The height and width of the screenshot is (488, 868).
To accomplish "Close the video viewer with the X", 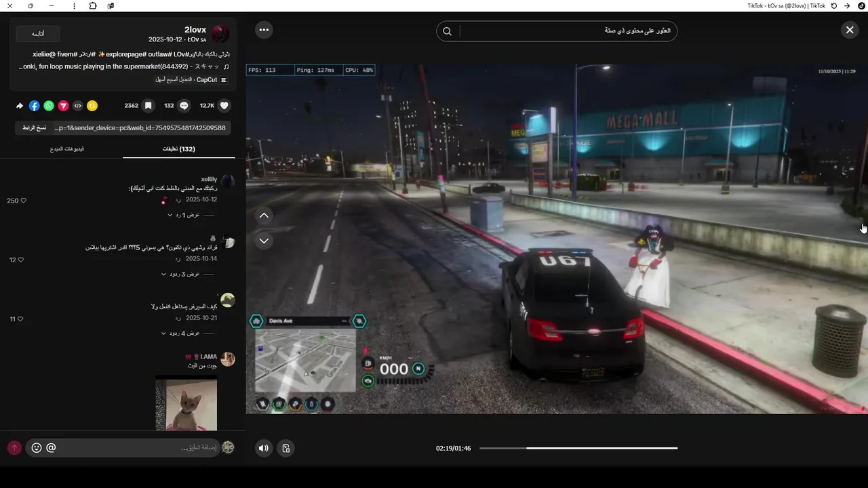I will 850,30.
